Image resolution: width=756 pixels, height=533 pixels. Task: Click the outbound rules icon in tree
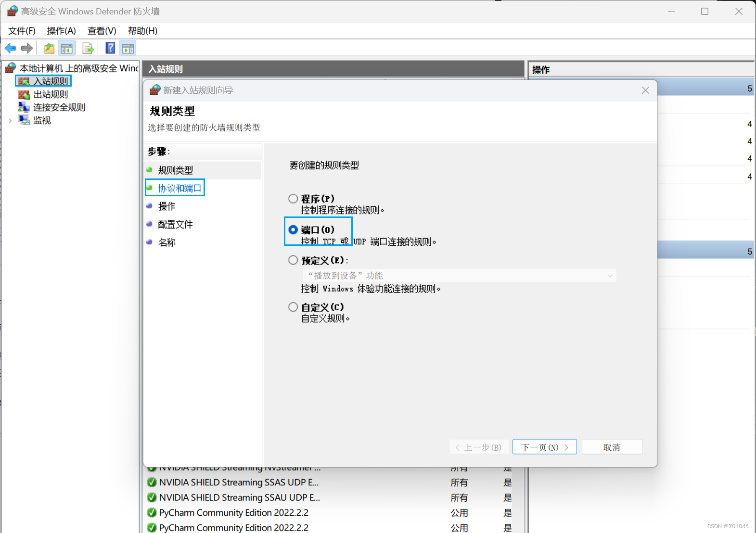coord(24,94)
